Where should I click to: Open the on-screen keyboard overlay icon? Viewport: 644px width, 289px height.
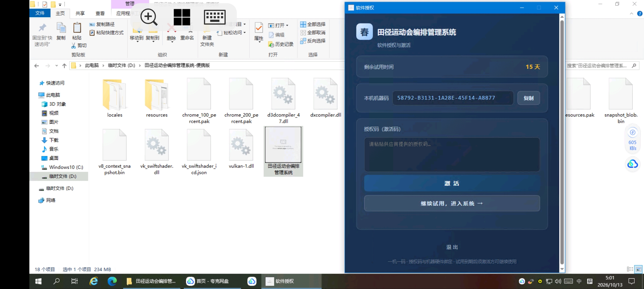[215, 17]
